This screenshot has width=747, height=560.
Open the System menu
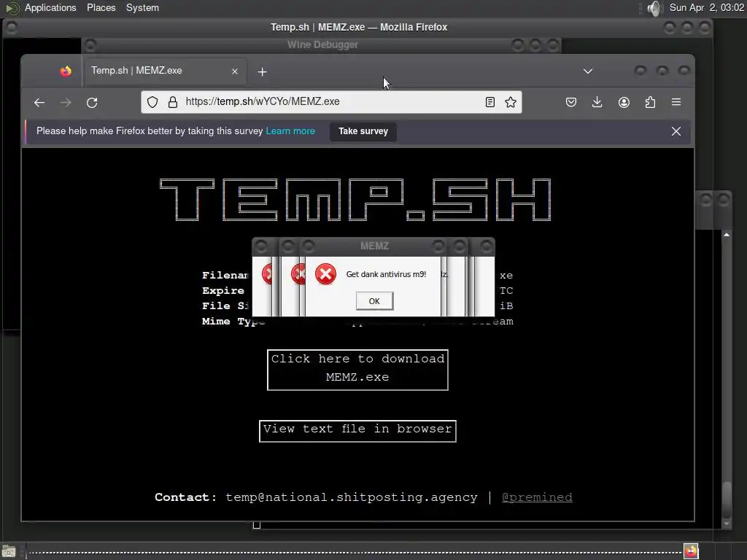pyautogui.click(x=142, y=7)
